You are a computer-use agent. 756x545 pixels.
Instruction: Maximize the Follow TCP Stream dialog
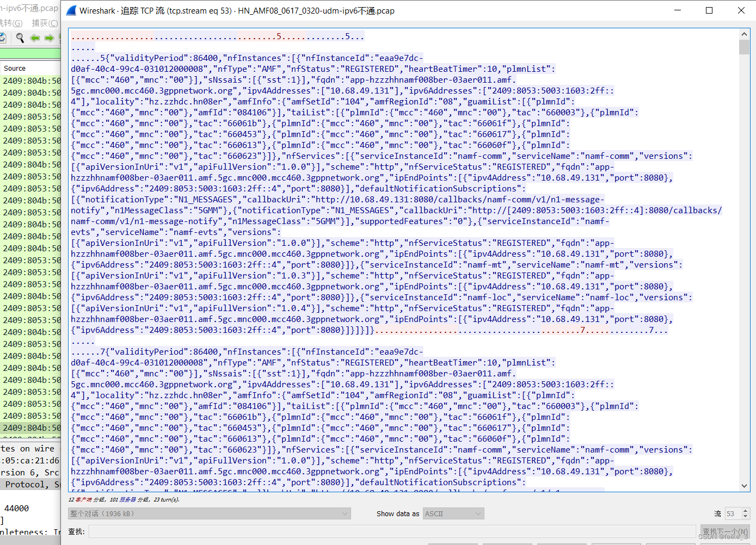point(709,10)
